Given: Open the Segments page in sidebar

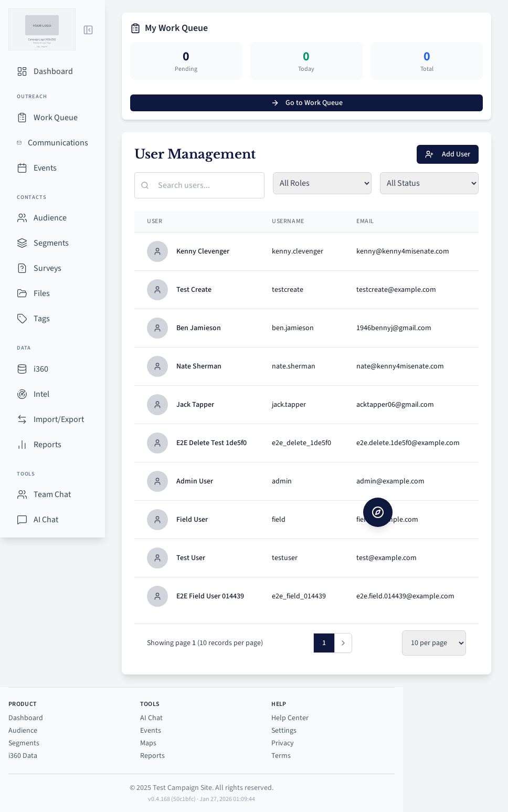Looking at the screenshot, I should pyautogui.click(x=51, y=243).
